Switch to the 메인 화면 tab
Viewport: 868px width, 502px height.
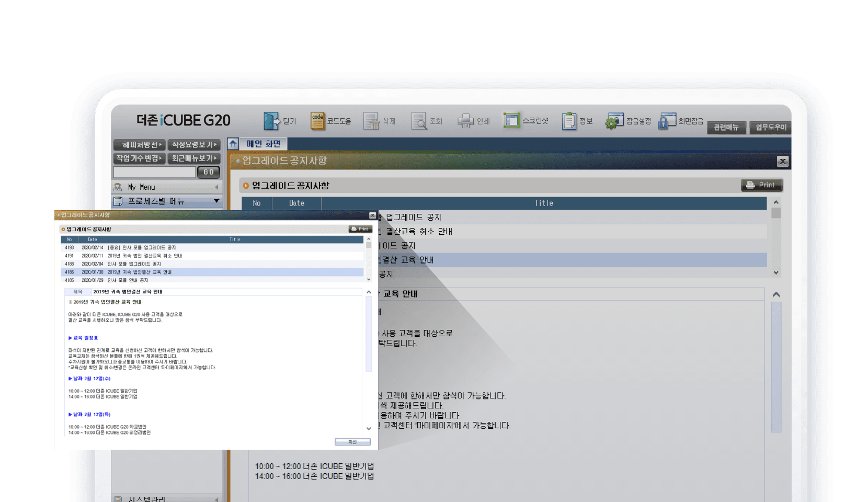pos(264,144)
